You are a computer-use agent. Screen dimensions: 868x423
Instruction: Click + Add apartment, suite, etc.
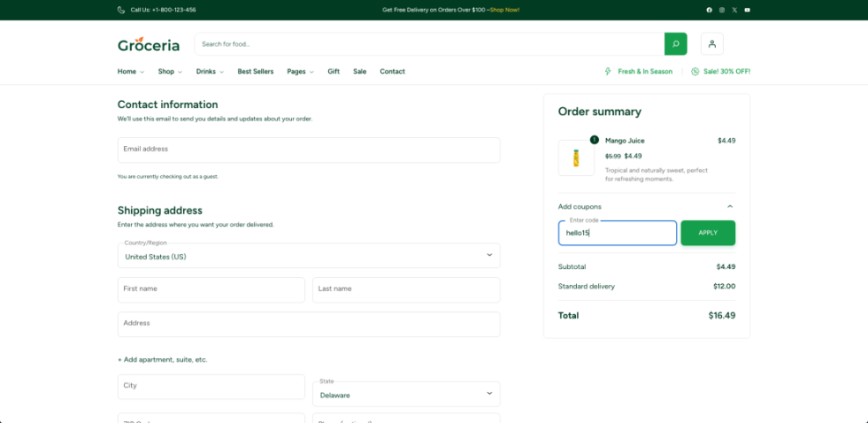coord(162,360)
